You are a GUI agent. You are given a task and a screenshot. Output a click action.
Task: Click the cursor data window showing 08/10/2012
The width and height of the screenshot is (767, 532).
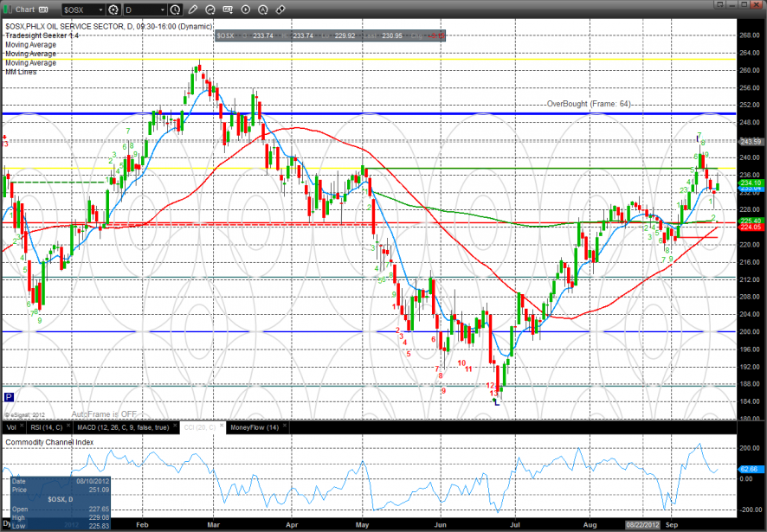coord(61,503)
